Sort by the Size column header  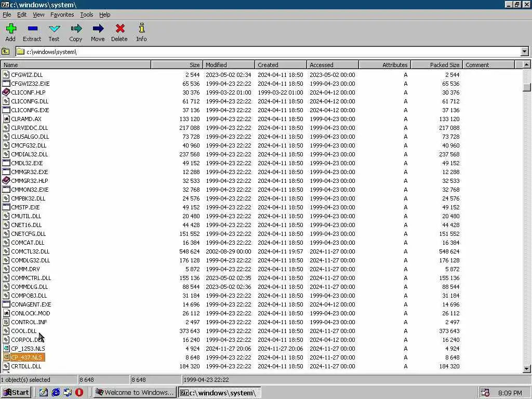(177, 65)
